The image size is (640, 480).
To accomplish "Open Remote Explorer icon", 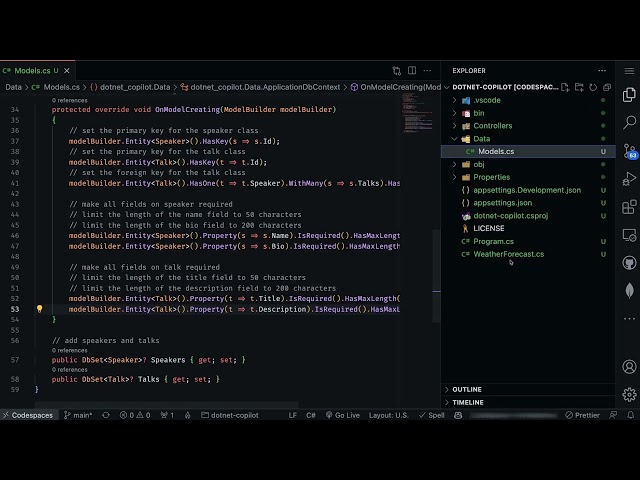I will [x=629, y=235].
